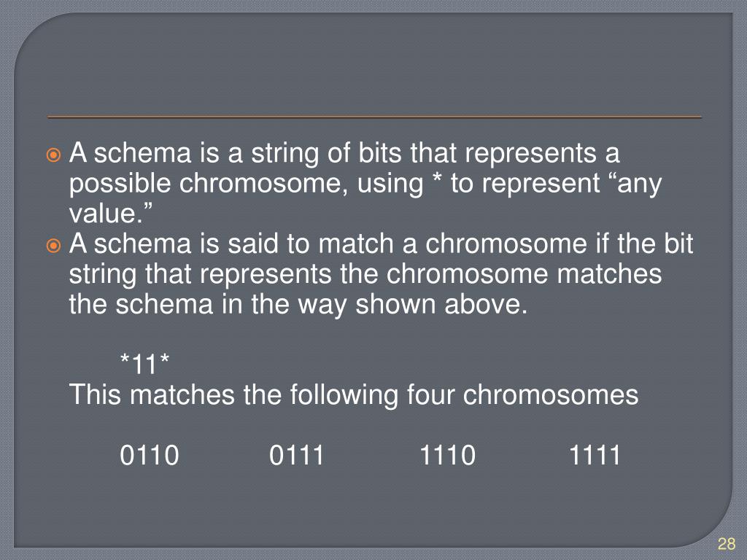Select the schema pattern *11*
The image size is (747, 560).
(x=145, y=365)
